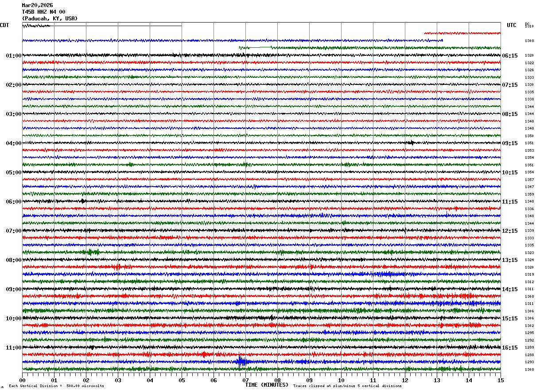The height and width of the screenshot is (392, 536).
Task: Select the 03:00 CDT row label
Action: (x=14, y=114)
